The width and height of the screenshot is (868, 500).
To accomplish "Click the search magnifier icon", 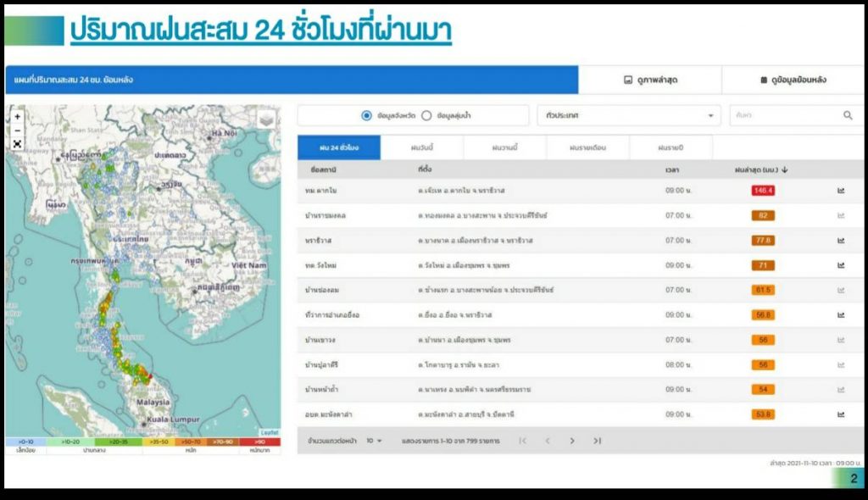I will 848,115.
